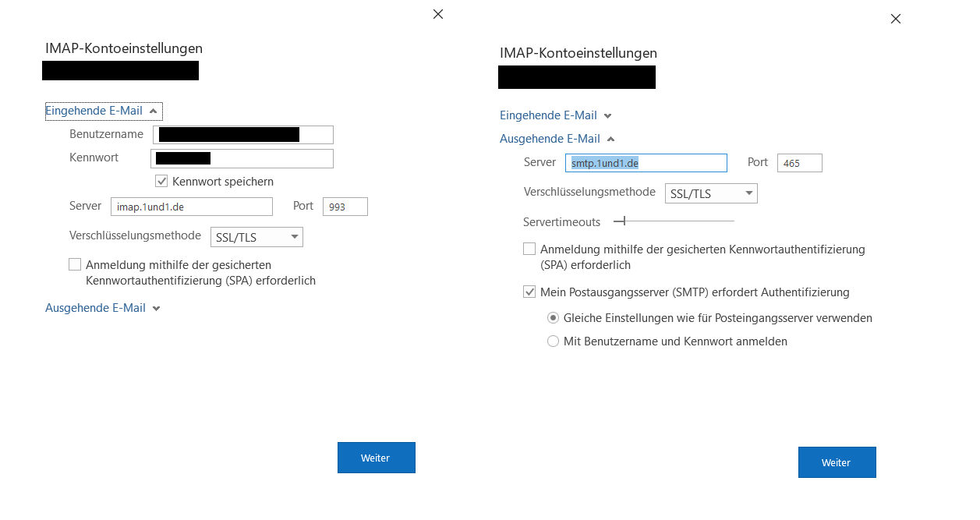Click the port field showing 465

(800, 163)
